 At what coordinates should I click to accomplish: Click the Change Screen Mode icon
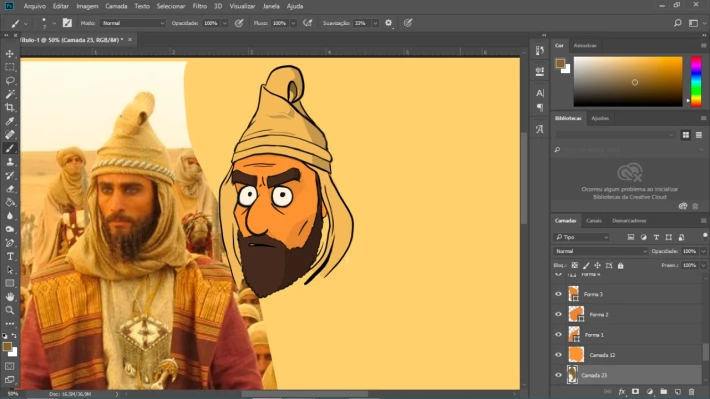[x=10, y=380]
